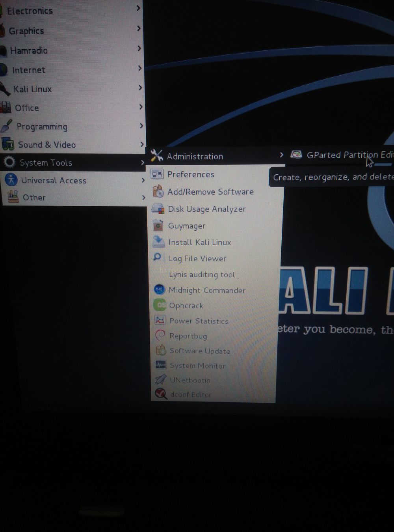Expand the Graphics submenu arrow
Viewport: 394px width, 532px height.
pyautogui.click(x=139, y=28)
